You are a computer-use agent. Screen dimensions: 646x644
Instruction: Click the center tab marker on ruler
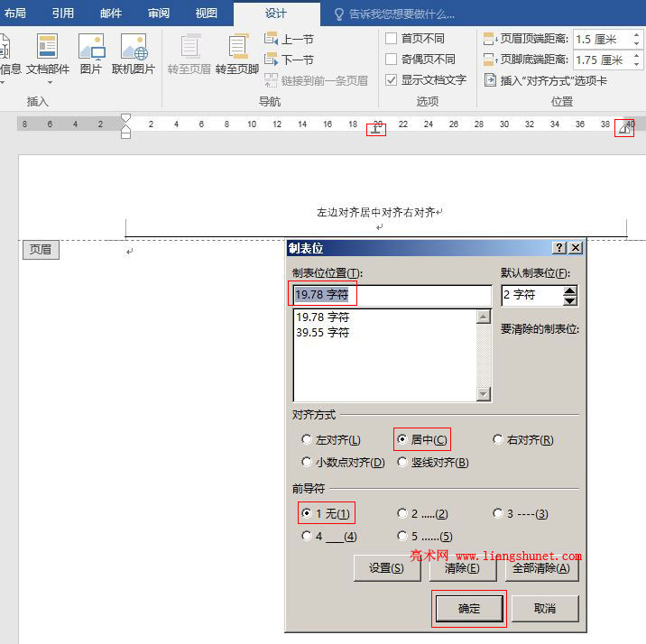click(x=375, y=129)
